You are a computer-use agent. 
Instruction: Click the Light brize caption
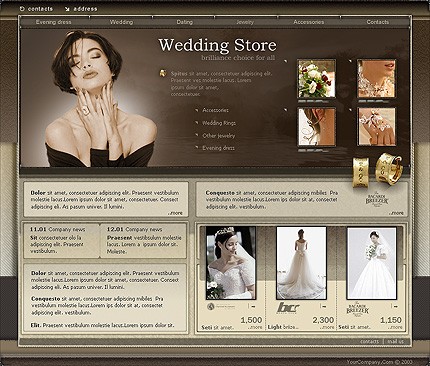pyautogui.click(x=283, y=327)
